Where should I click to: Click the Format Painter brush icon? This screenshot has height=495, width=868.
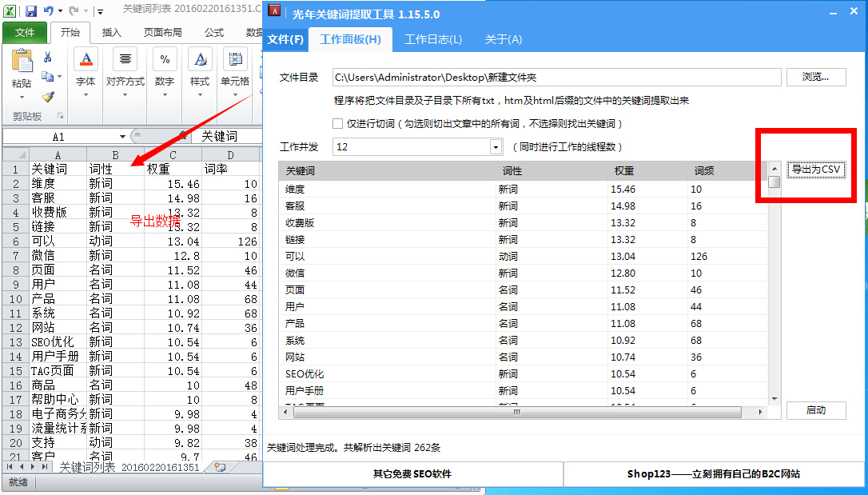tap(48, 96)
